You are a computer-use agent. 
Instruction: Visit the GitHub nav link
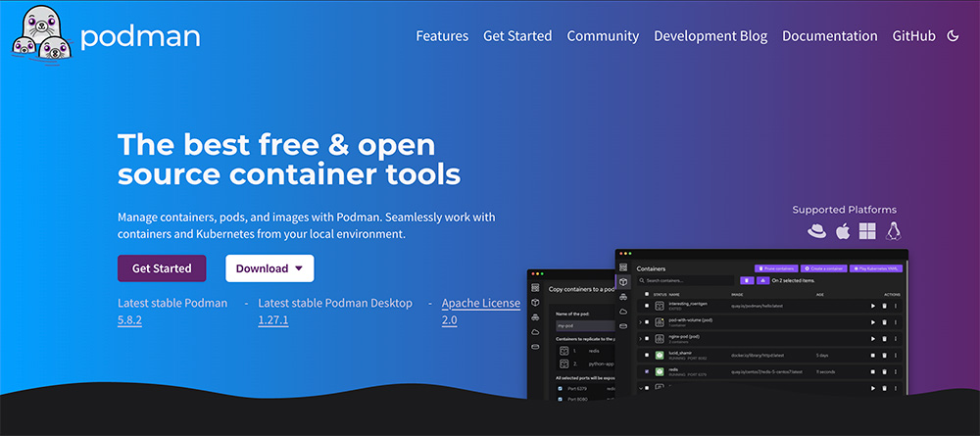click(x=913, y=36)
